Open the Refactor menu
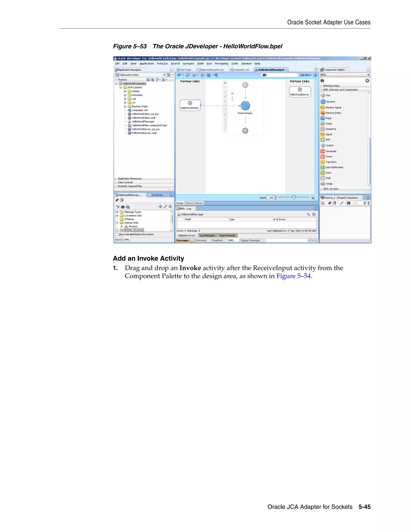The height and width of the screenshot is (532, 411). click(x=162, y=64)
